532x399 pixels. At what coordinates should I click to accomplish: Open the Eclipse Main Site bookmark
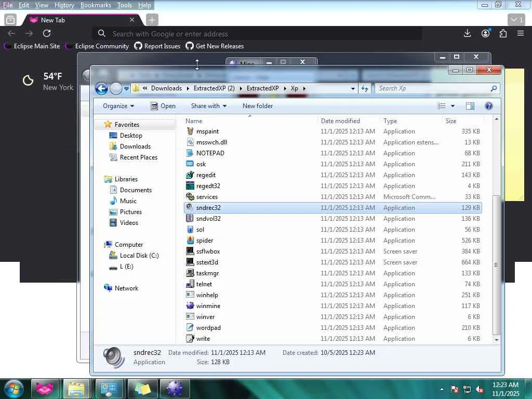pos(32,46)
